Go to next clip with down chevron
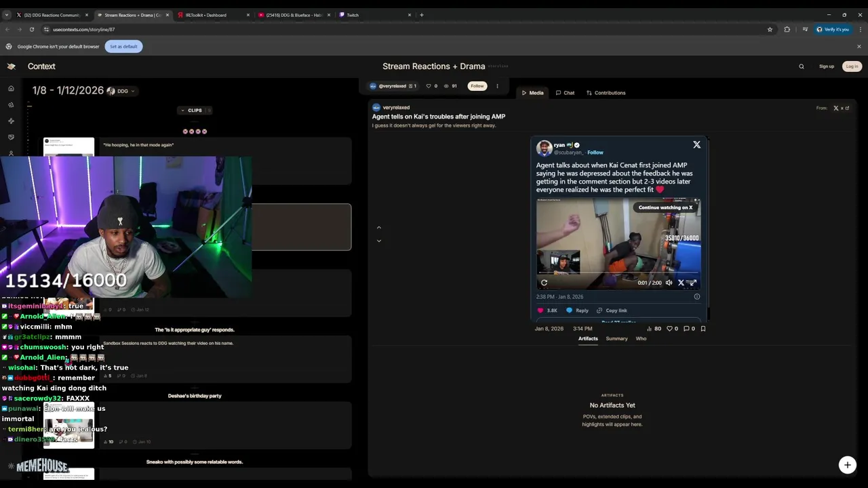The height and width of the screenshot is (488, 868). pos(379,241)
